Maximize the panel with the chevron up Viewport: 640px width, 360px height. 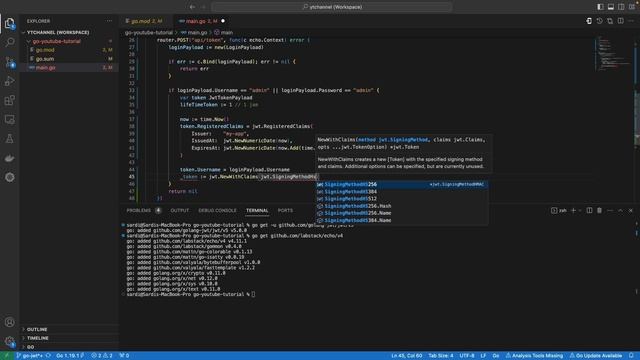pyautogui.click(x=620, y=211)
